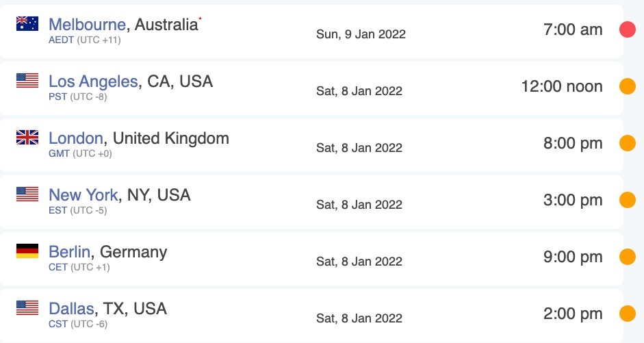Open the London city link
The image size is (644, 343).
coord(76,138)
